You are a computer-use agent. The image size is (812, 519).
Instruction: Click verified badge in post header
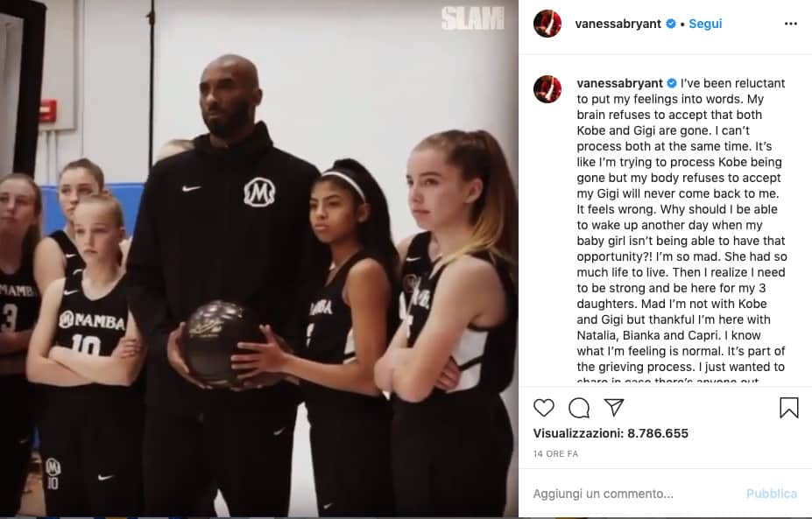tap(671, 24)
